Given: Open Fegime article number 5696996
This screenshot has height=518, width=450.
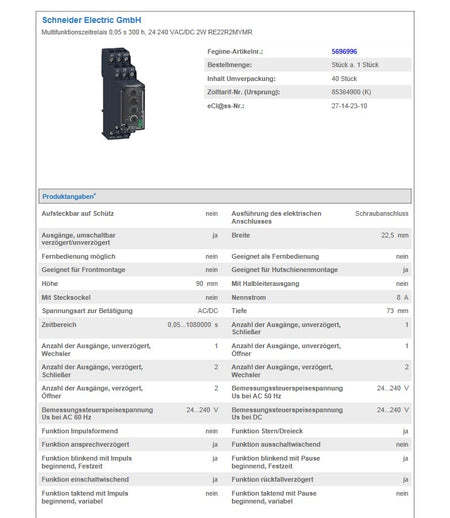Looking at the screenshot, I should pyautogui.click(x=344, y=51).
